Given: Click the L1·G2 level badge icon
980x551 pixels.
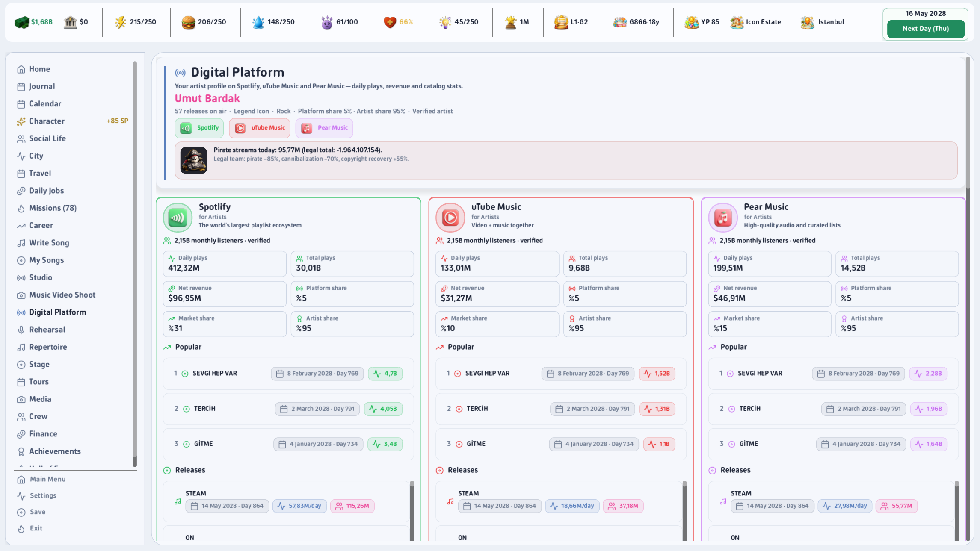Looking at the screenshot, I should (561, 22).
